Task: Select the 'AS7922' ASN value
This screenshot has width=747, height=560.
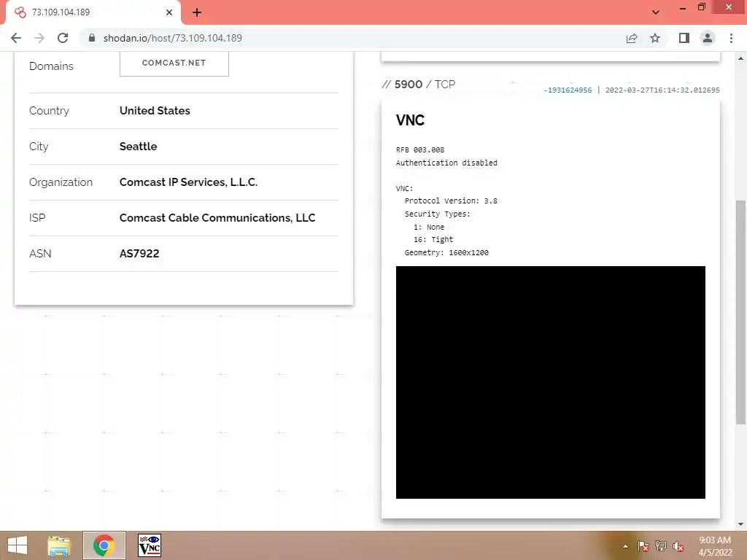Action: 139,253
